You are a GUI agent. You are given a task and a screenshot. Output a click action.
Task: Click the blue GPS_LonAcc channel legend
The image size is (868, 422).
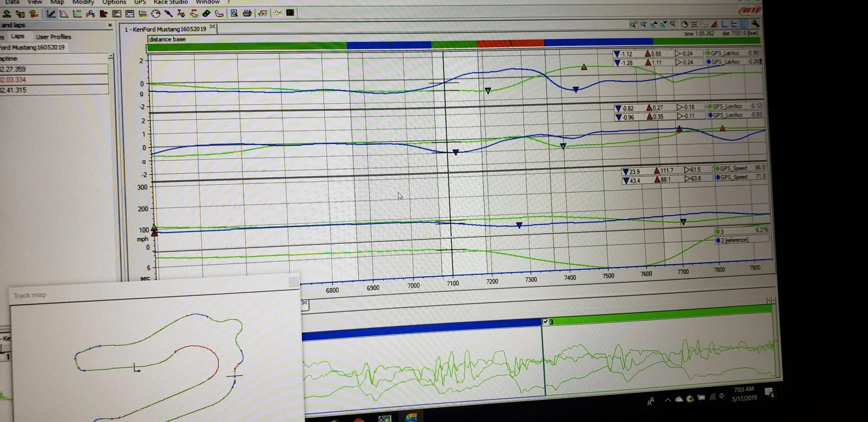(736, 115)
